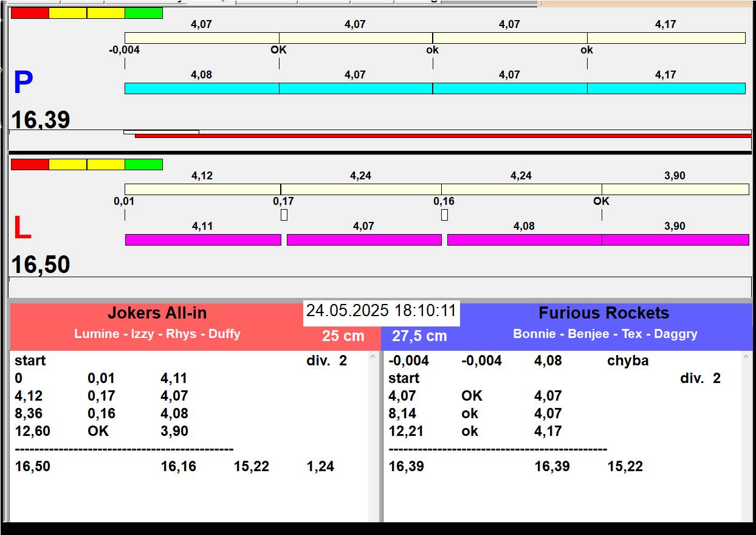The height and width of the screenshot is (535, 756).
Task: Click the red start light in lane L
Action: [x=30, y=165]
